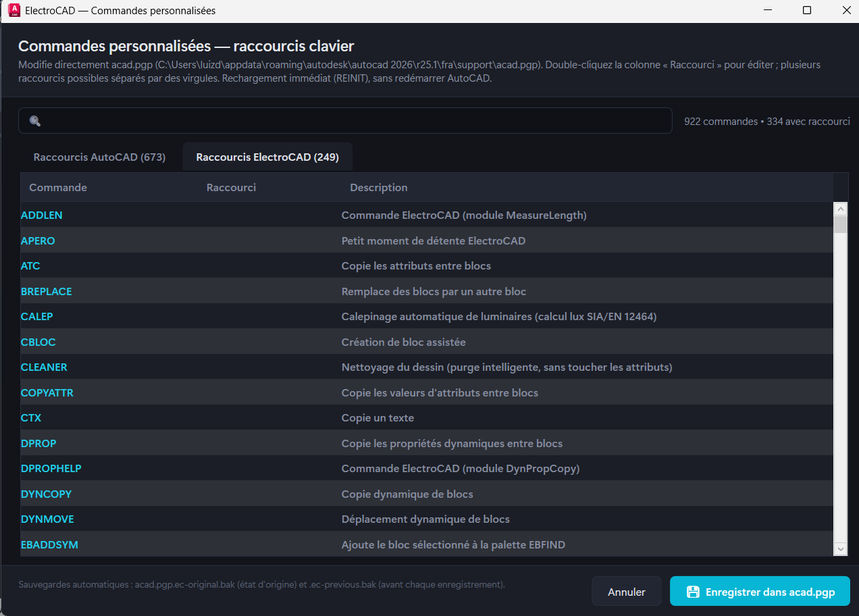The image size is (859, 616).
Task: Click description 'Copie les attributs entre blocs'
Action: (416, 266)
